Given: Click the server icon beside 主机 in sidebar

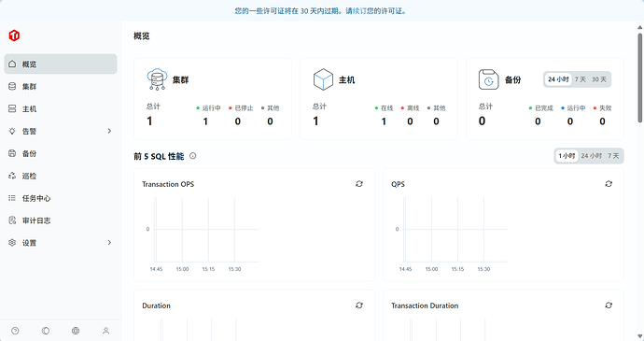Looking at the screenshot, I should 12,108.
